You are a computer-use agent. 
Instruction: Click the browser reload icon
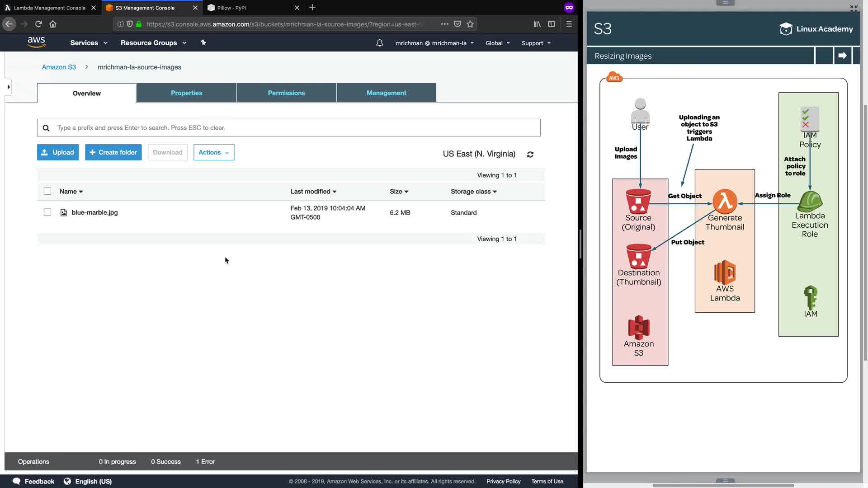(38, 24)
